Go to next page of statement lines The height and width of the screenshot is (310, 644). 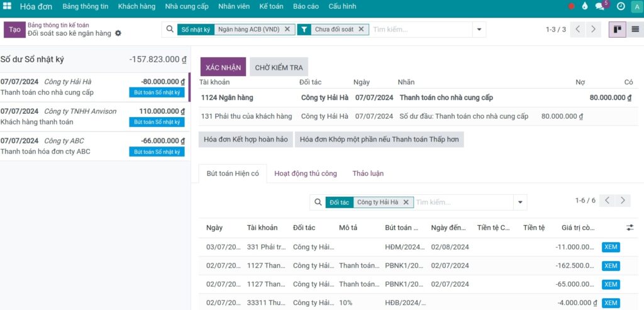click(x=593, y=30)
